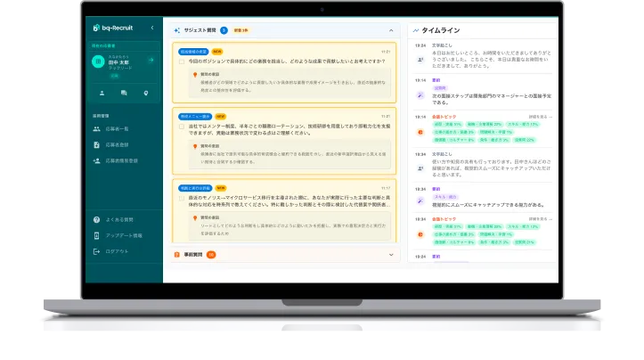
Task: Open 詳細を見る link of first 会話トピック
Action: tap(540, 117)
